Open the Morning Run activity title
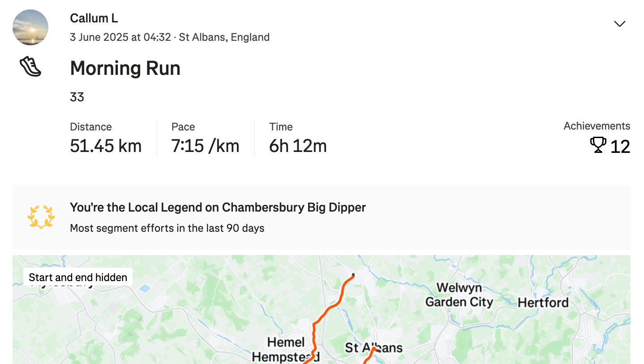Screen dimensions: 644x364 [x=125, y=68]
